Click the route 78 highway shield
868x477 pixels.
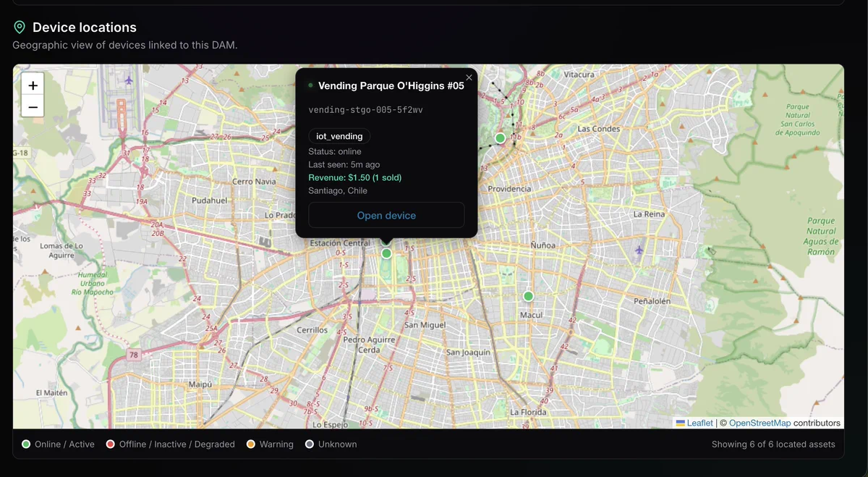click(133, 355)
